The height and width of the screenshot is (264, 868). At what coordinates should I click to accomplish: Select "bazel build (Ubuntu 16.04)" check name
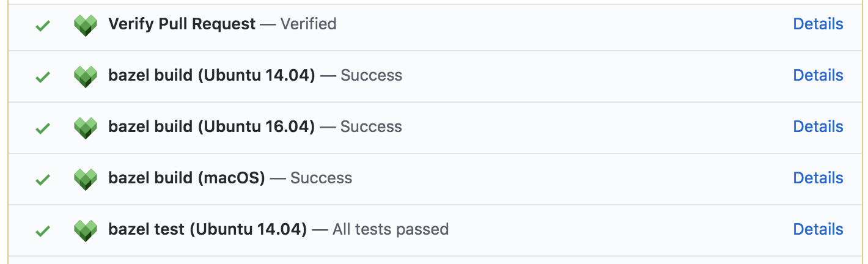[x=211, y=127]
